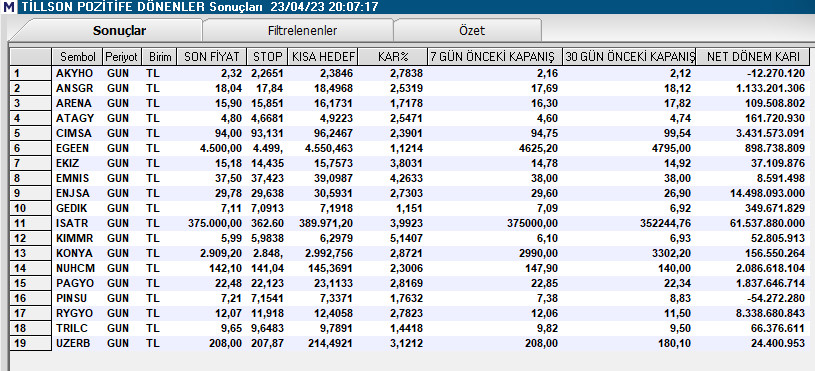815x371 pixels.
Task: Select the ENJSA symbol cell
Action: tap(72, 193)
